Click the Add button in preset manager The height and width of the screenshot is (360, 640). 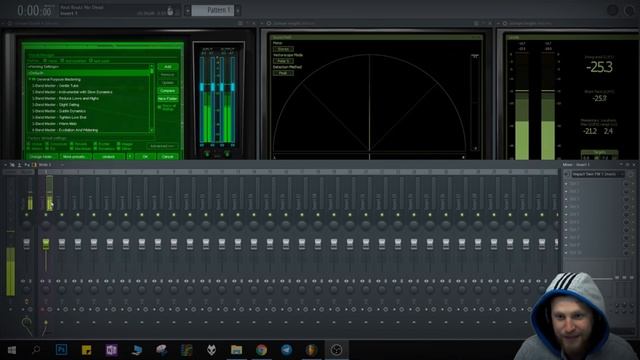[x=168, y=67]
